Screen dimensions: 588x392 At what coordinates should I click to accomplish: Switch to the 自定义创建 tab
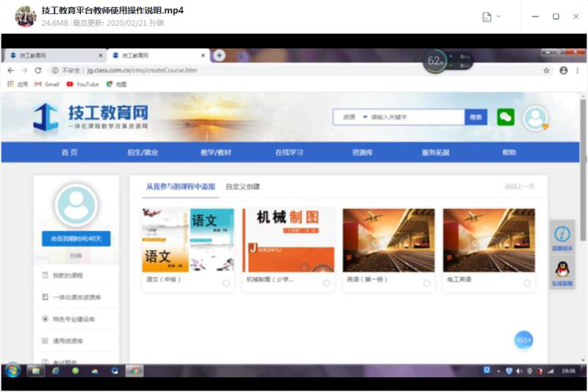(243, 187)
